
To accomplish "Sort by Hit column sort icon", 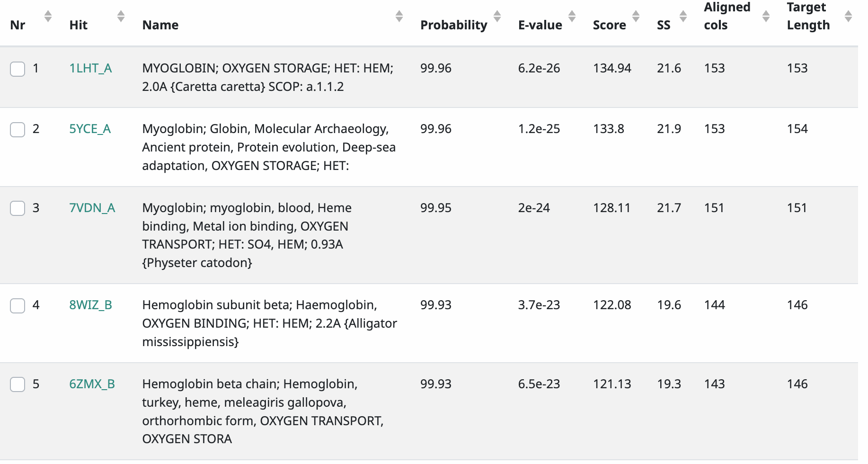I will click(121, 16).
